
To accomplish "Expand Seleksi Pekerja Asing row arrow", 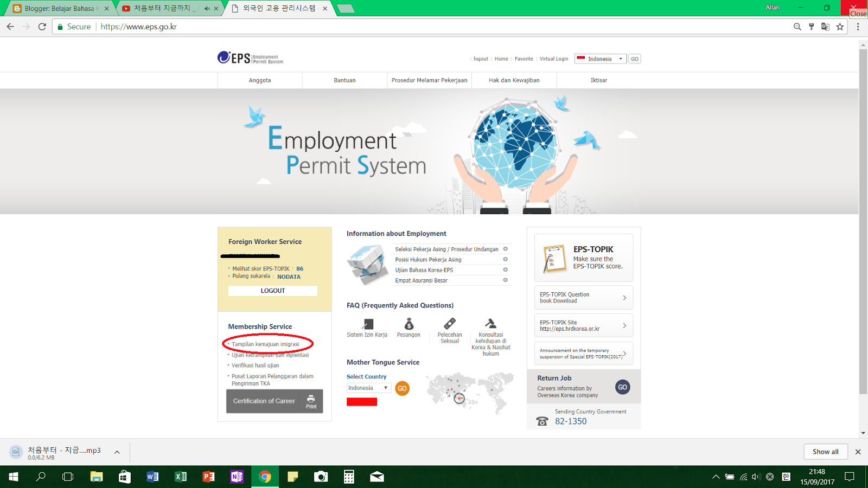I will [505, 249].
